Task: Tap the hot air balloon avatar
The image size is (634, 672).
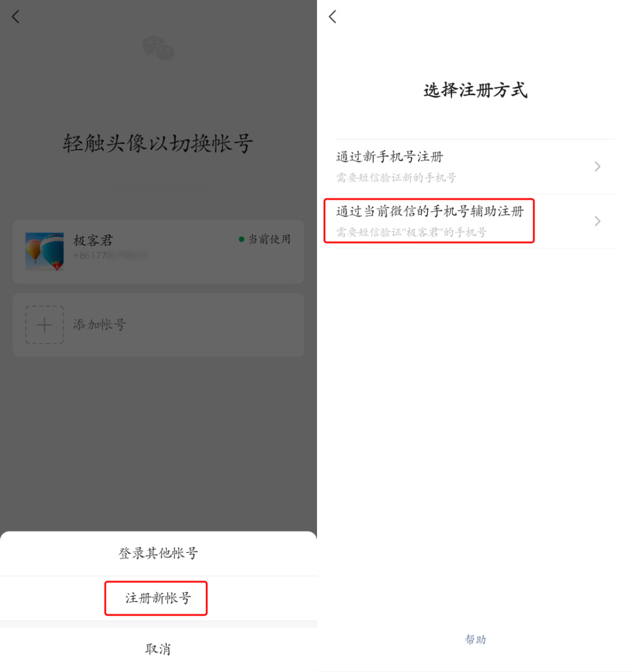Action: click(44, 252)
